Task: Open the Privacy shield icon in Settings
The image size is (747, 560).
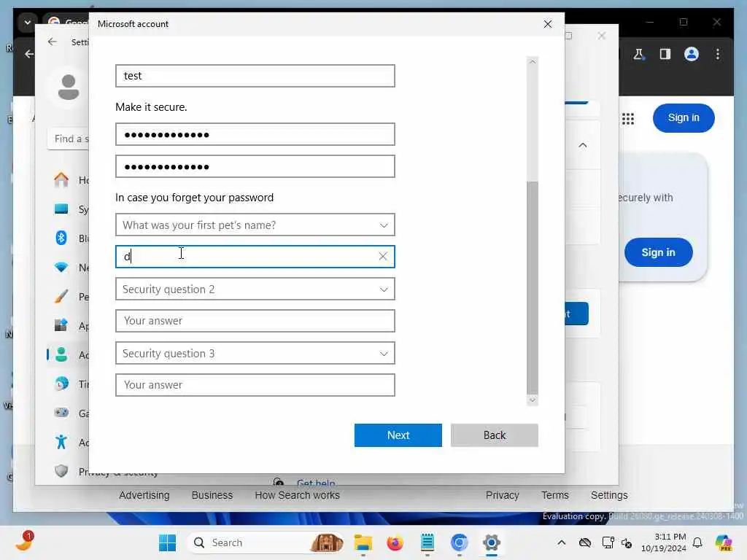Action: 61,471
